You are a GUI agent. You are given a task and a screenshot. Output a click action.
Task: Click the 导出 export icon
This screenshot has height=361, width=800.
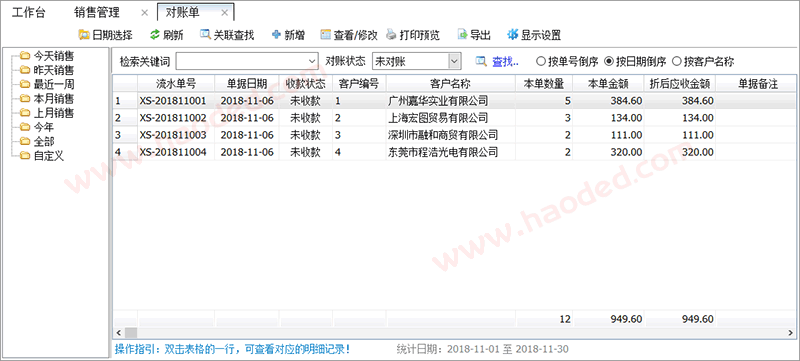point(462,35)
